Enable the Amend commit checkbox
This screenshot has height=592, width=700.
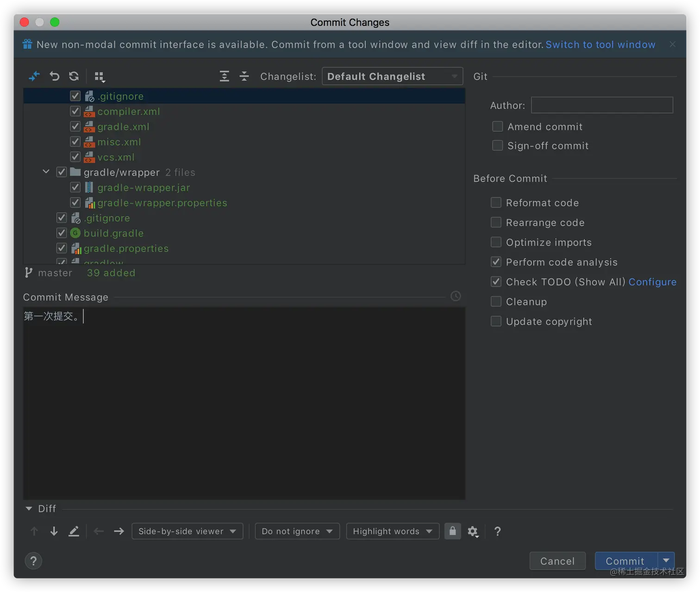click(498, 126)
